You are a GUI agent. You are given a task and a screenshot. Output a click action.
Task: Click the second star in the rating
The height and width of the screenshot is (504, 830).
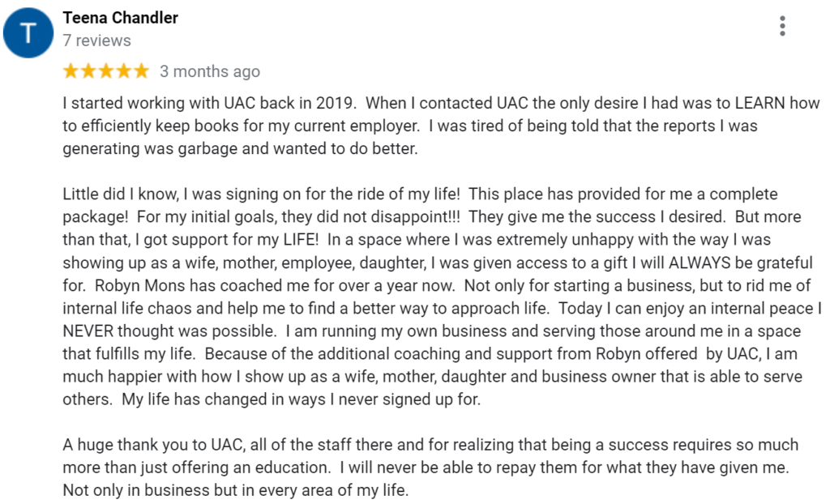pos(88,71)
